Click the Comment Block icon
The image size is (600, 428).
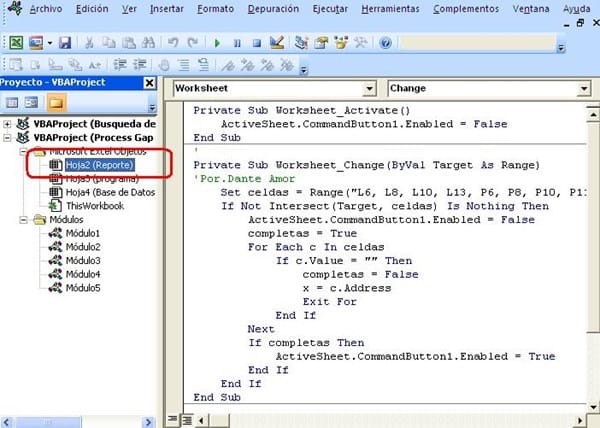pos(184,65)
